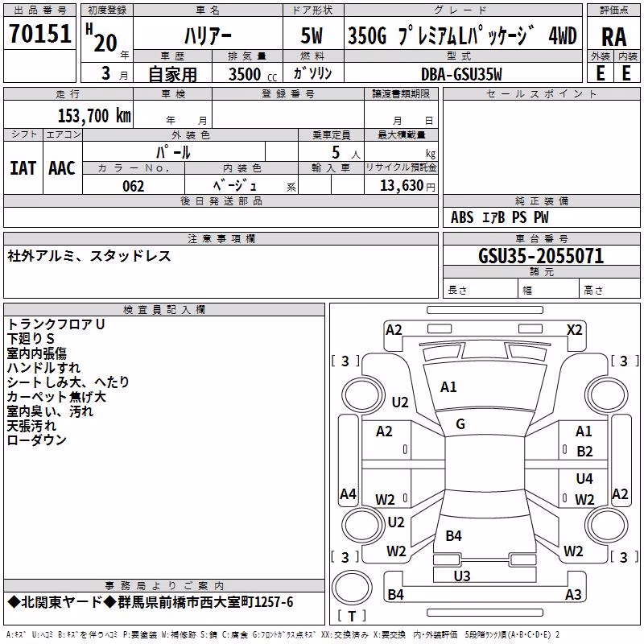This screenshot has height=644, width=644.
Task: Click lot number 70151
Action: click(x=39, y=34)
